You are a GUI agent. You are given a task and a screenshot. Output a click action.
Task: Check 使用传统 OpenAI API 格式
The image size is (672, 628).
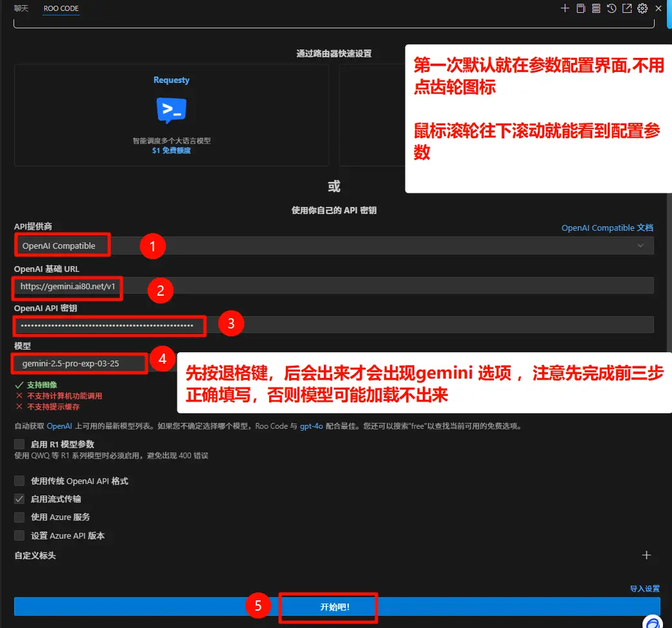pyautogui.click(x=19, y=481)
